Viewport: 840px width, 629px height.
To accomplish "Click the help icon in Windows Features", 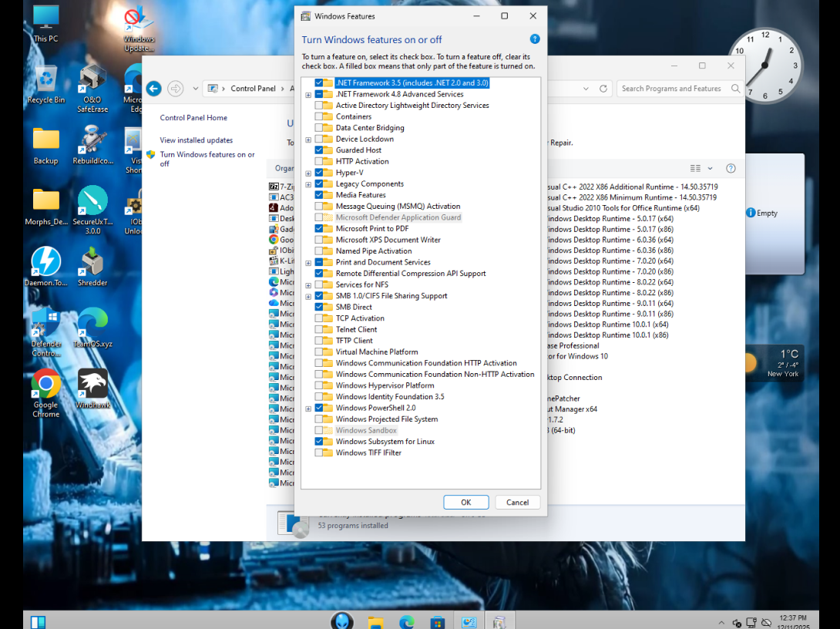I will (x=534, y=39).
